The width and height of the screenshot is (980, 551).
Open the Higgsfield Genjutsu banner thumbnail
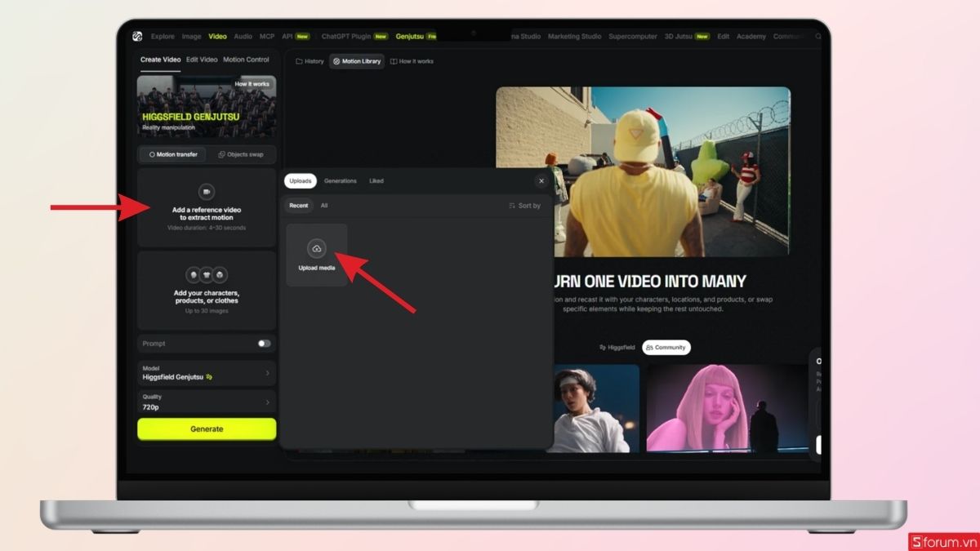coord(207,107)
